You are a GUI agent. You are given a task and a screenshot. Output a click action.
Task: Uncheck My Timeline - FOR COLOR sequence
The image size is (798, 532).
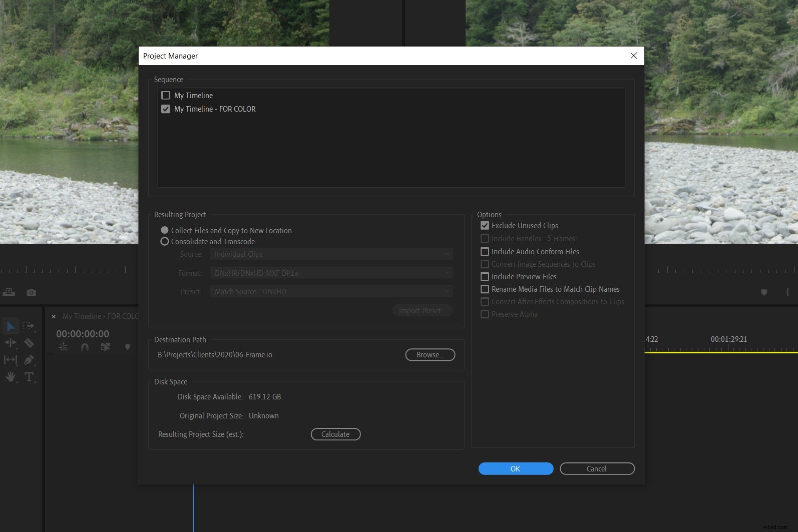tap(166, 109)
